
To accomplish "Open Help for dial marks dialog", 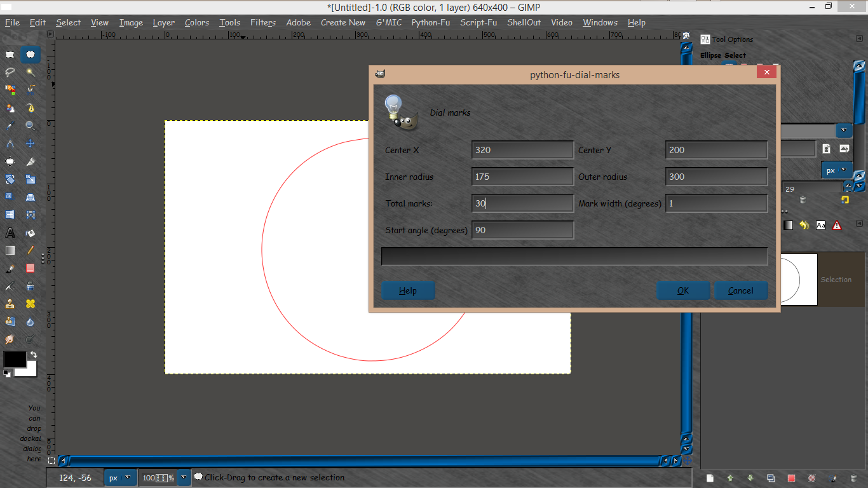I will pos(408,290).
